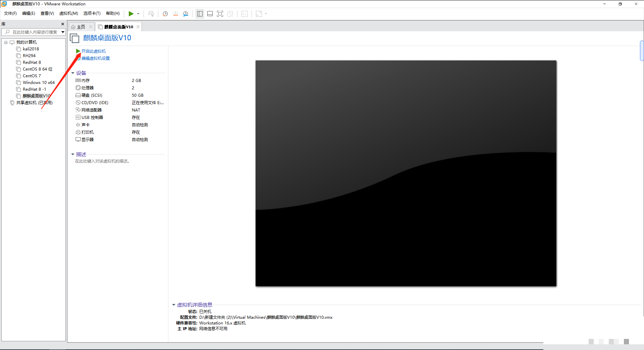Click the 内存 memory device icon
This screenshot has width=644, height=350.
pyautogui.click(x=78, y=81)
